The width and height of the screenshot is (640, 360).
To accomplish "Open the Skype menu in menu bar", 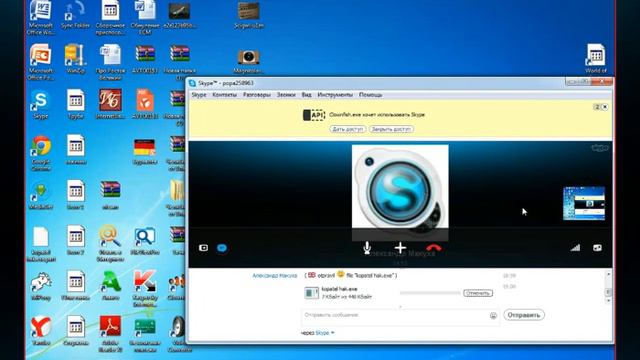I will coord(199,95).
